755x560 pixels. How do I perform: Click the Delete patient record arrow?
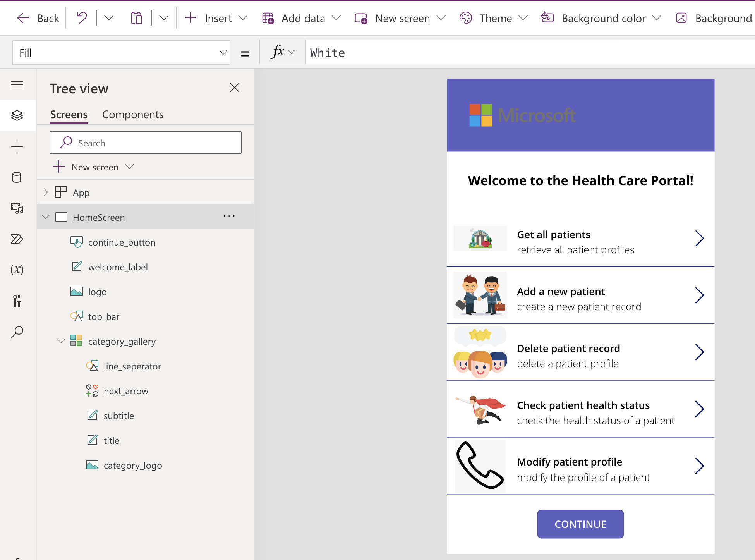pos(699,352)
